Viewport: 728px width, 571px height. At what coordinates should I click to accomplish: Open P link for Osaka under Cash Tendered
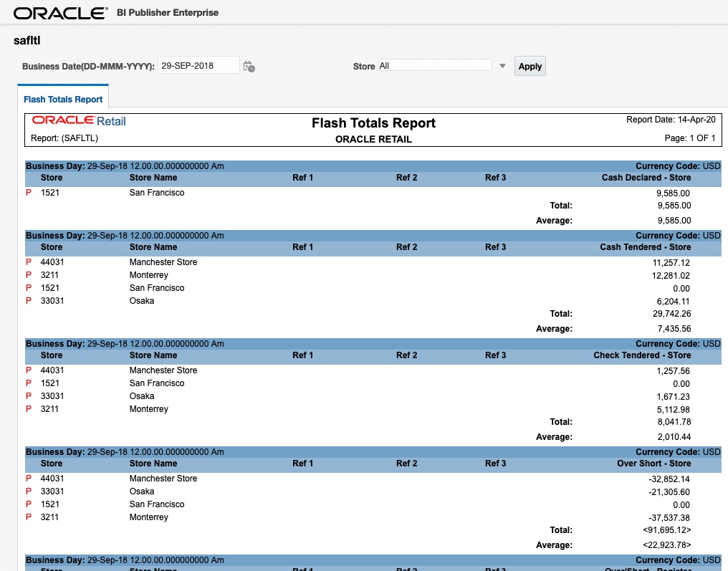pyautogui.click(x=29, y=301)
